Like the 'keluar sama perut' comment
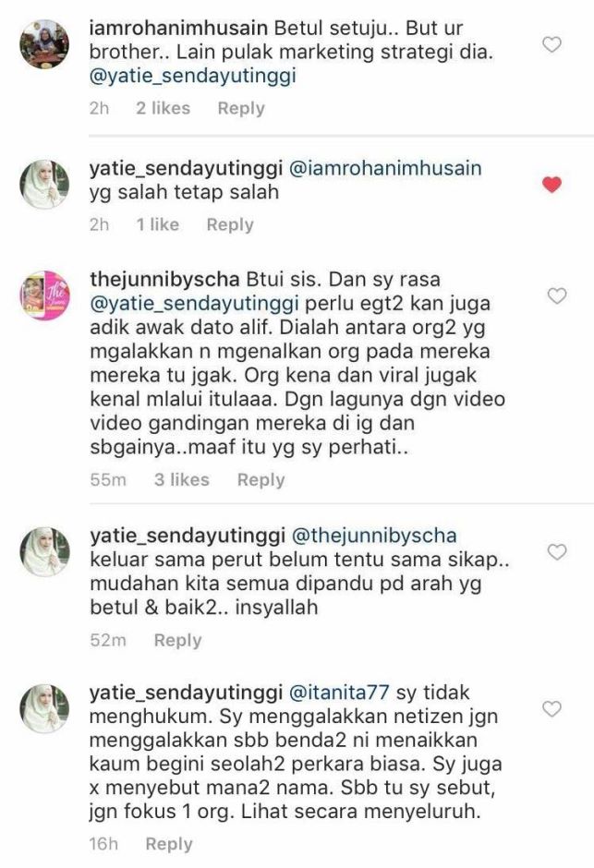The image size is (594, 868). click(x=557, y=552)
